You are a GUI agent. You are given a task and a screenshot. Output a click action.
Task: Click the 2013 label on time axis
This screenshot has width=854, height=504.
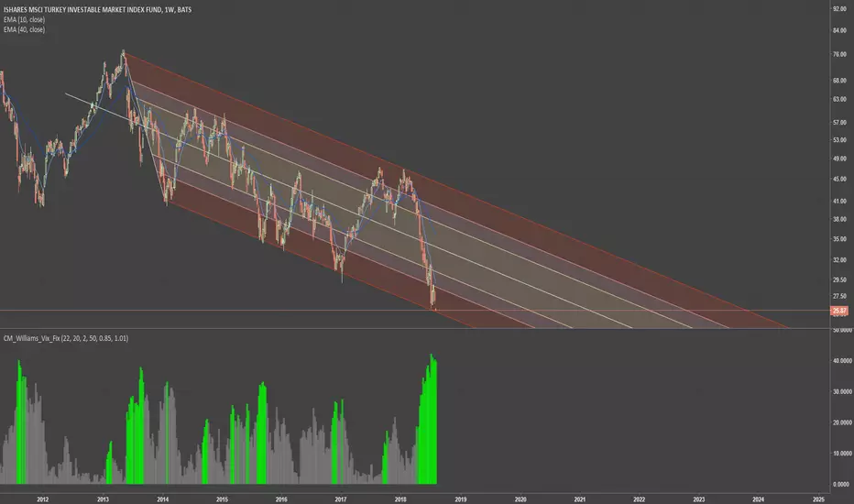[103, 499]
